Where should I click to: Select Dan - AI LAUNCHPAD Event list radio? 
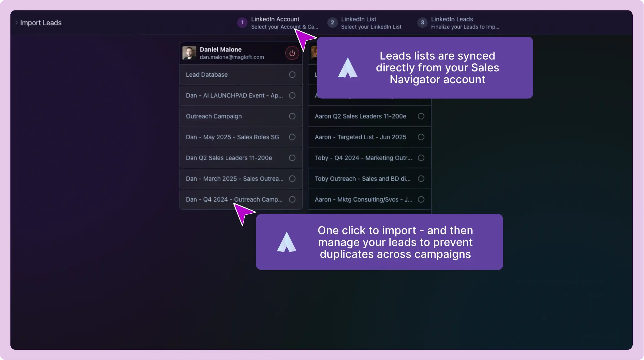[x=292, y=96]
